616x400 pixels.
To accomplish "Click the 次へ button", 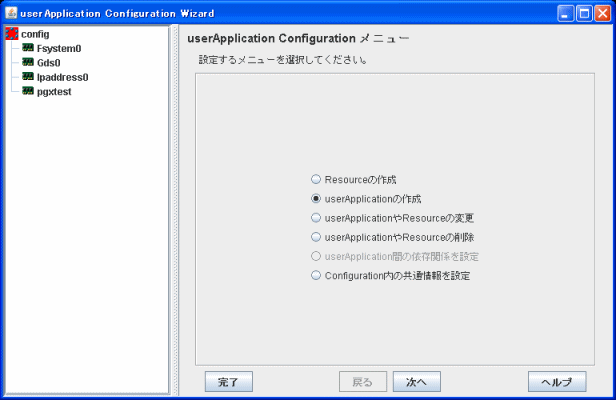I will click(417, 382).
